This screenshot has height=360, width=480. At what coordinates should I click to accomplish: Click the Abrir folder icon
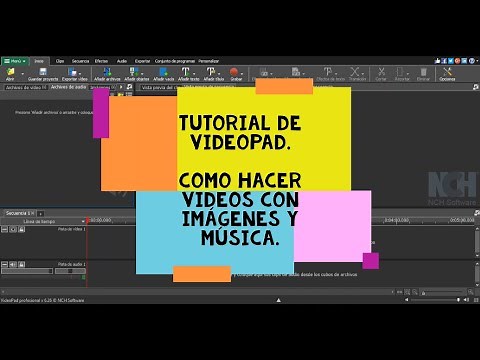[10, 72]
